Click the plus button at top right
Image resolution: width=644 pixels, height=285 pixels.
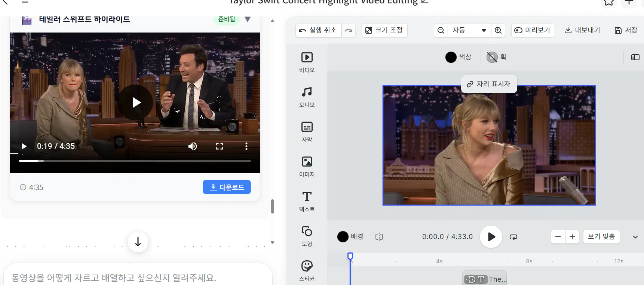[x=629, y=2]
